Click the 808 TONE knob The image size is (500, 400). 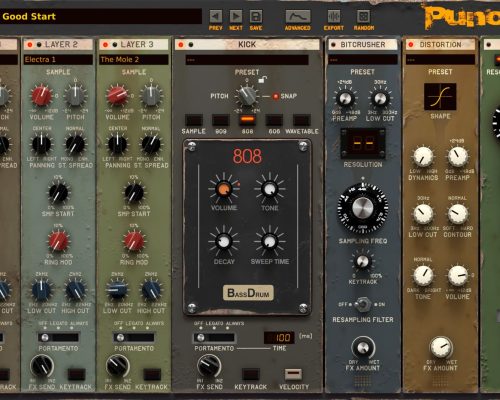270,189
